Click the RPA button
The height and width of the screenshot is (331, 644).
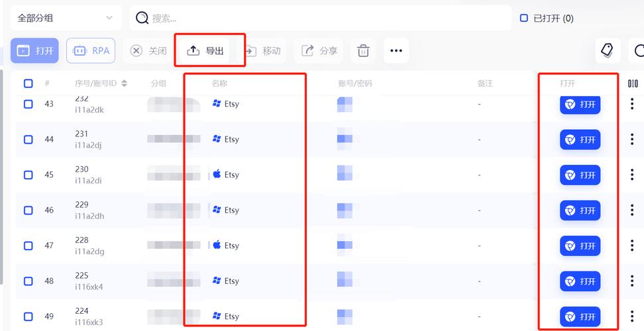click(91, 51)
